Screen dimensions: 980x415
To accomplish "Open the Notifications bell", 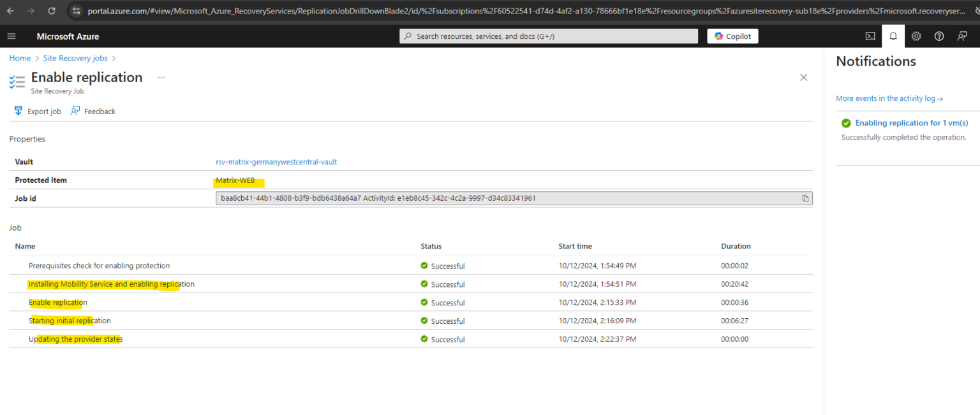I will [893, 36].
